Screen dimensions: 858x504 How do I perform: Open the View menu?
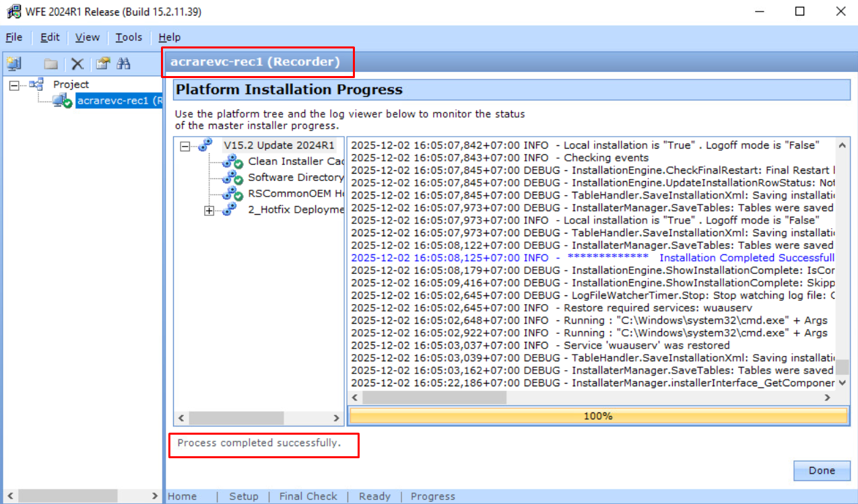pos(87,37)
